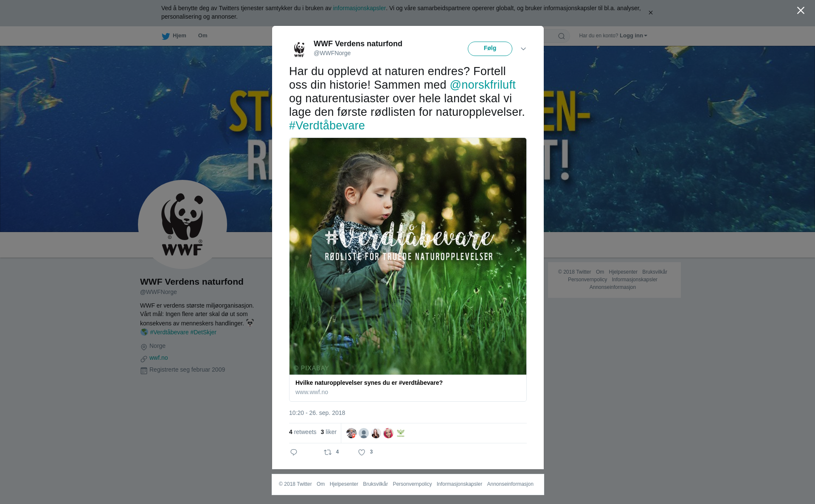
Task: Open the Logg inn dropdown
Action: pyautogui.click(x=633, y=36)
